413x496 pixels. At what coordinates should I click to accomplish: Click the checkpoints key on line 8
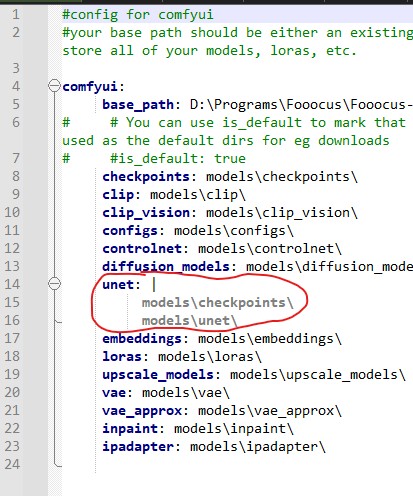[x=146, y=177]
